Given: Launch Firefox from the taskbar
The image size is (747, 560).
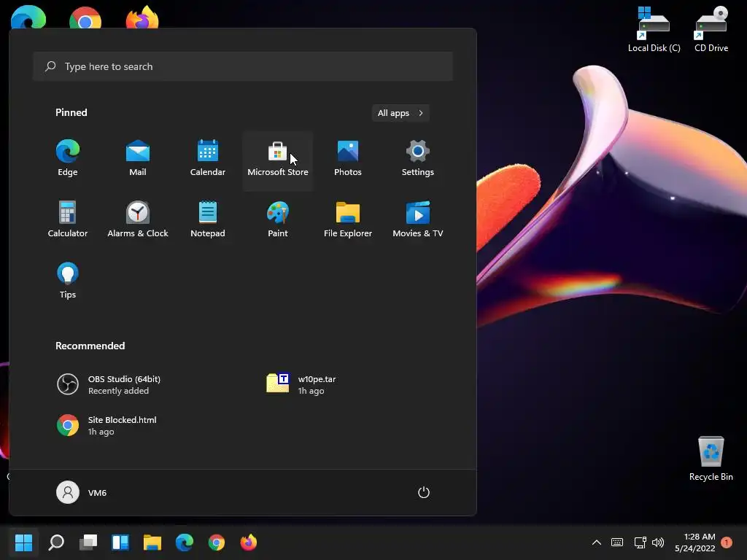Looking at the screenshot, I should (248, 542).
